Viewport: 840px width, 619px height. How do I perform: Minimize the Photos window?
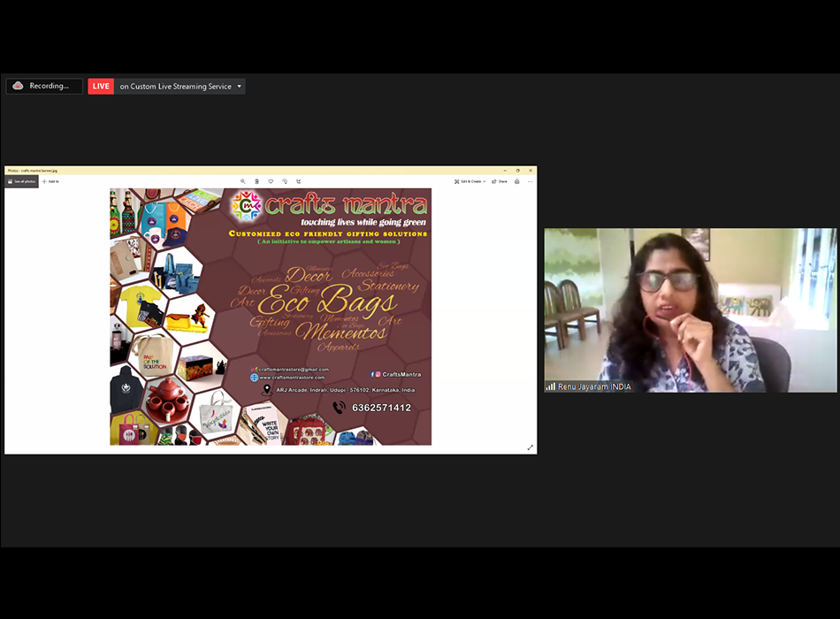click(505, 171)
